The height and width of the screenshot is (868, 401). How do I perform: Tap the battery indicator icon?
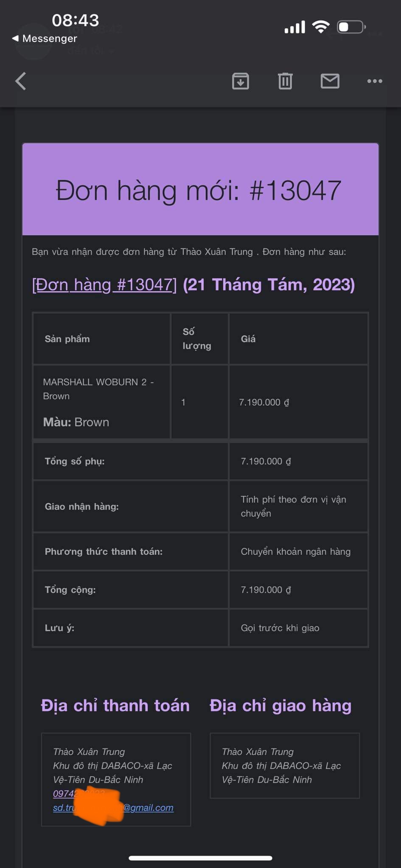[351, 27]
